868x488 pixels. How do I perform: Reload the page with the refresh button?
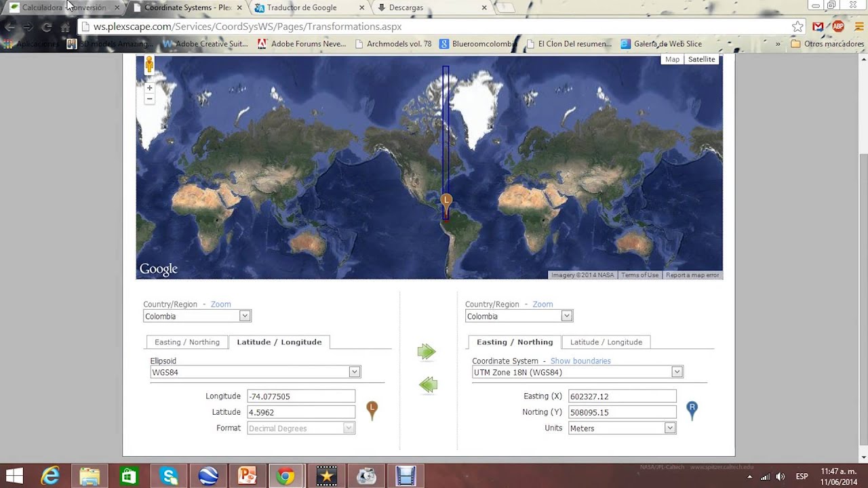pos(46,27)
